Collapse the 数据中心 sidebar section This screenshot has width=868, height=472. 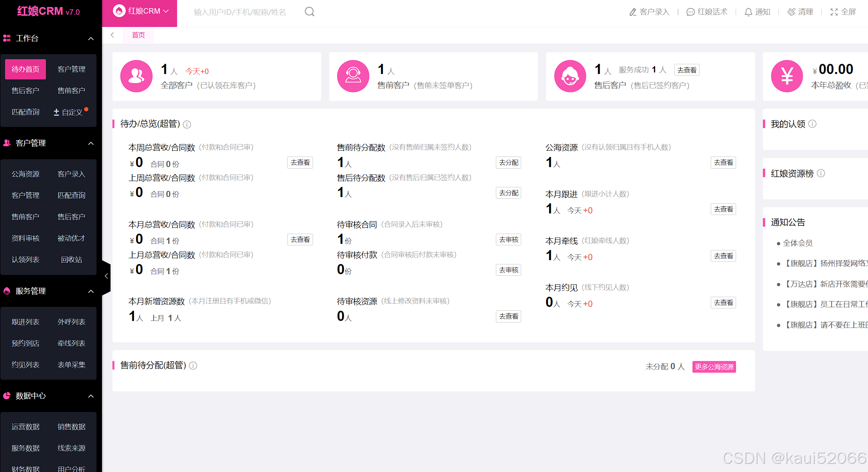(91, 396)
